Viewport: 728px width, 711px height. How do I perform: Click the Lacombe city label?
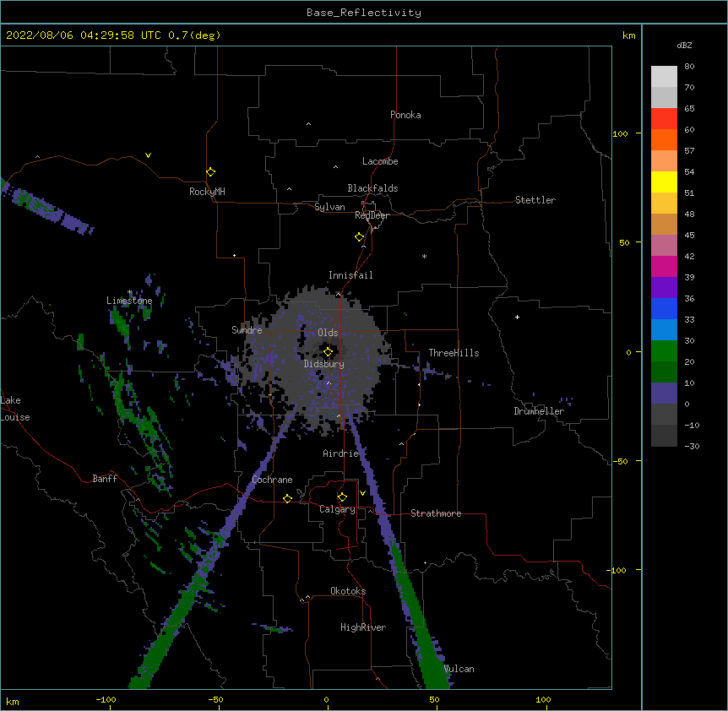380,161
